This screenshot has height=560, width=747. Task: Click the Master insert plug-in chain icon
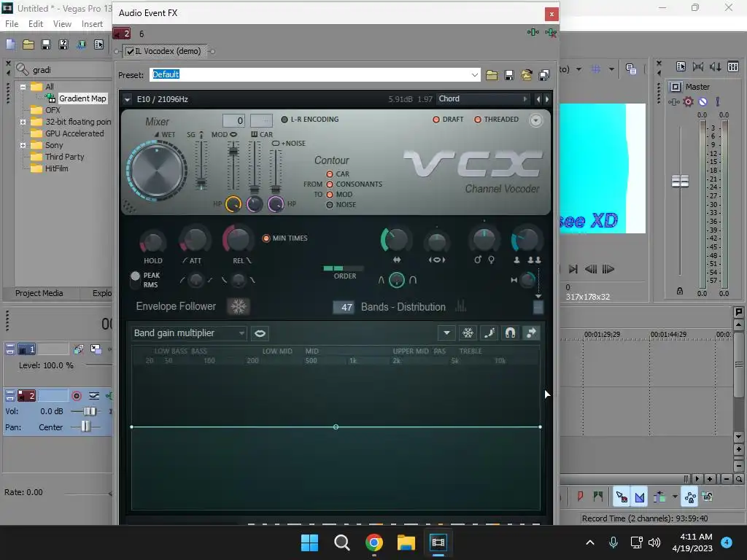(x=673, y=101)
